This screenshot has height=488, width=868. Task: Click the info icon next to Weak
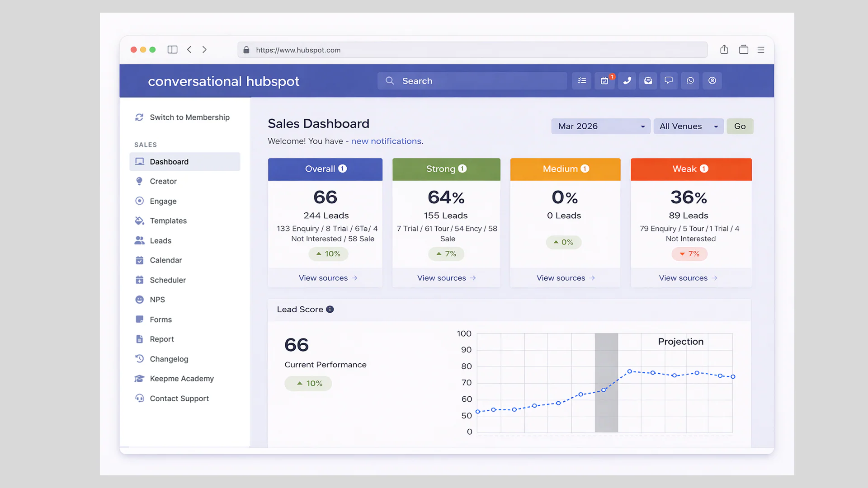click(704, 169)
